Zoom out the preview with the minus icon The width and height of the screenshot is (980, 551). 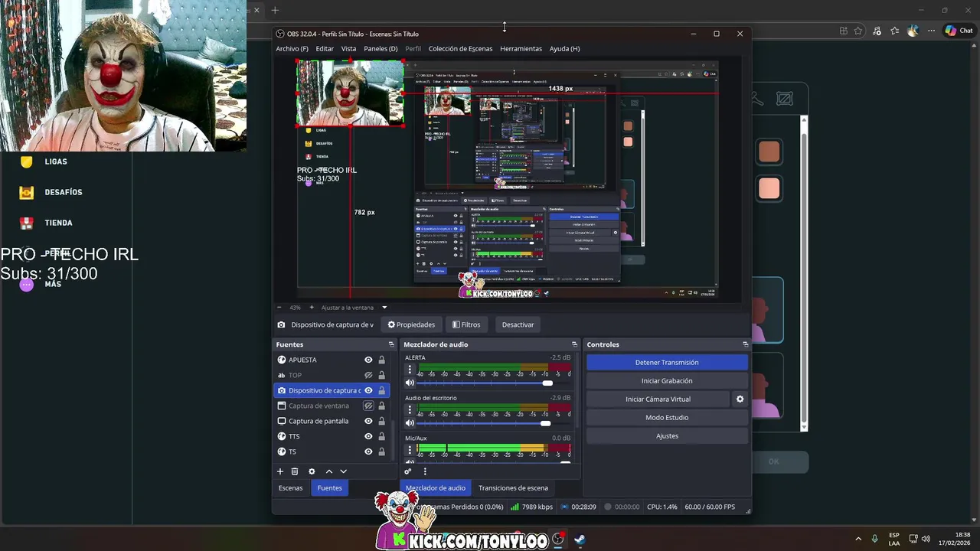[x=279, y=307]
